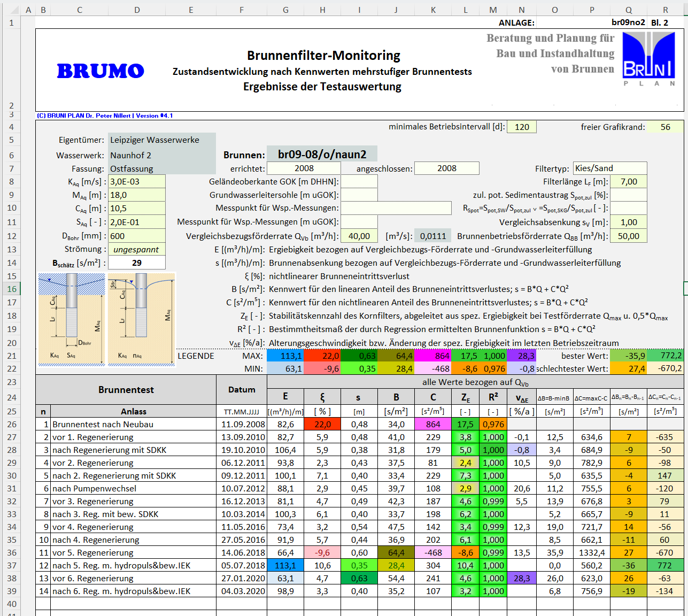The image size is (688, 616).
Task: Click the Wasserwerk field Naunhof 2
Action: [162, 155]
